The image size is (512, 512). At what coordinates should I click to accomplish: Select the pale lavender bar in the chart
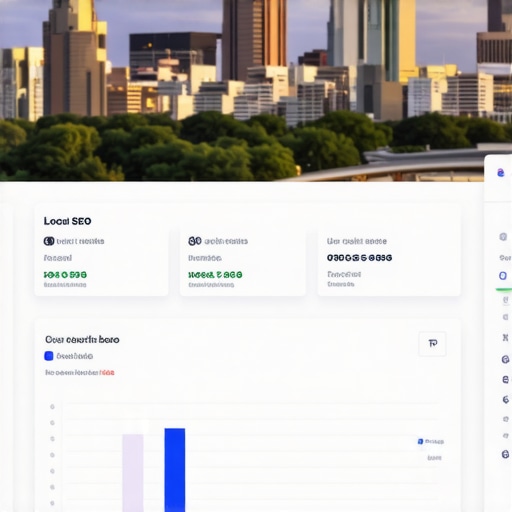pos(133,473)
